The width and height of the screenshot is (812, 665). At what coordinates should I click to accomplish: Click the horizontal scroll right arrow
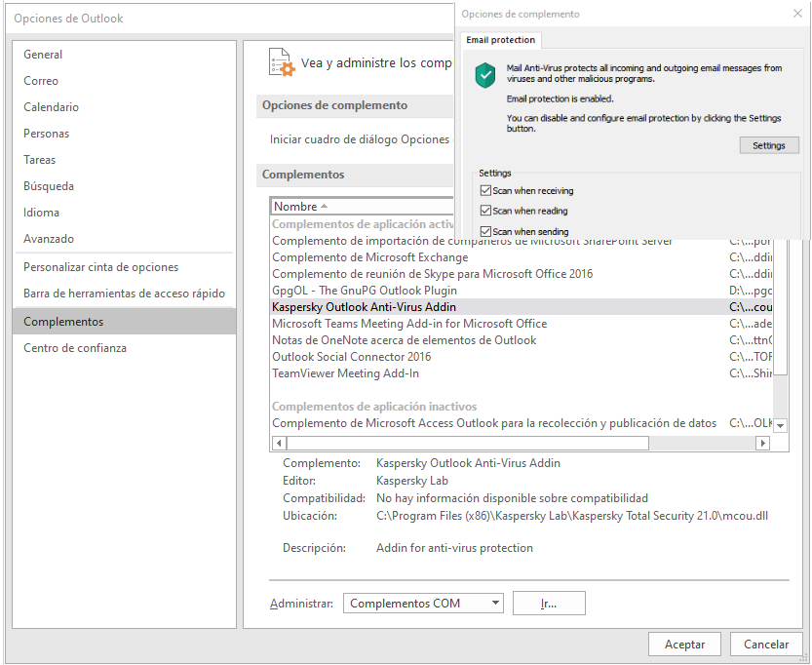[762, 444]
